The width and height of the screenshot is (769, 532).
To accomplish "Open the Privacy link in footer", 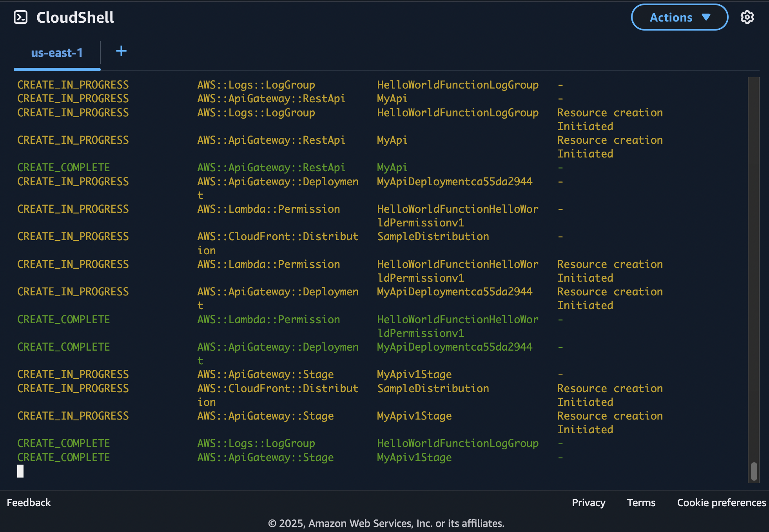I will (588, 503).
